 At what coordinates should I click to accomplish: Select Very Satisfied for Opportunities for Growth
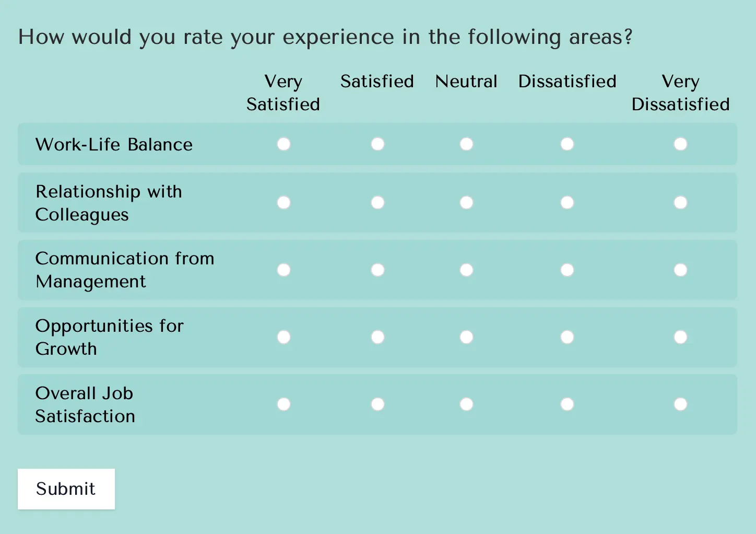pos(284,338)
